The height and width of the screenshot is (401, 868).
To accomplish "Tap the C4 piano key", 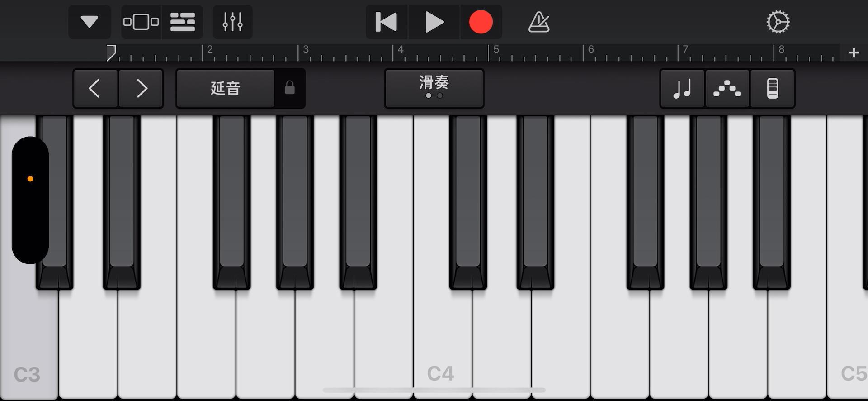I will click(x=442, y=344).
